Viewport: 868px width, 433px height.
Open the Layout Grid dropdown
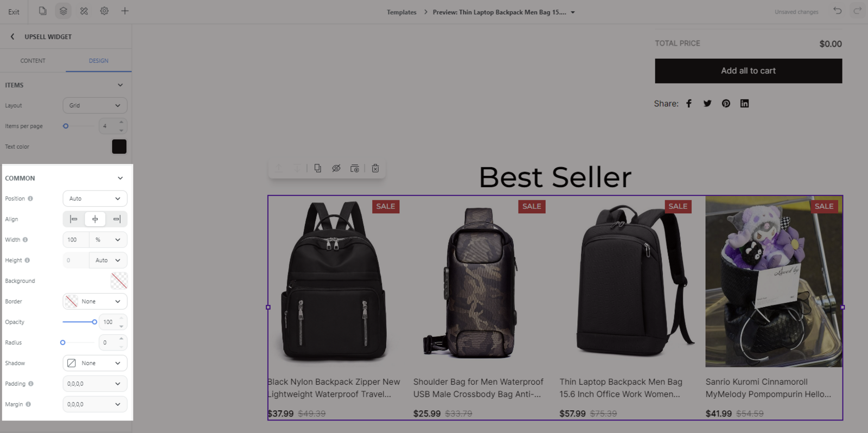pyautogui.click(x=95, y=105)
